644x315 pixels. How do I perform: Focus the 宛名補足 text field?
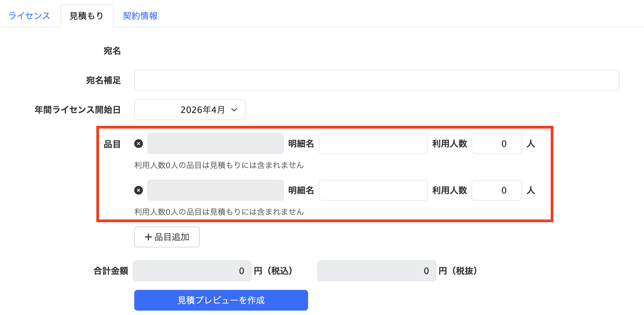click(377, 80)
